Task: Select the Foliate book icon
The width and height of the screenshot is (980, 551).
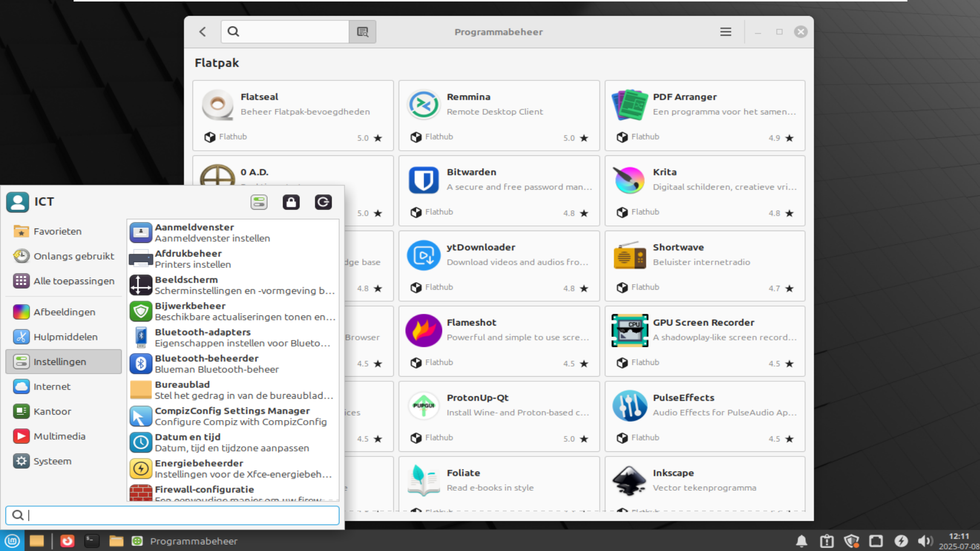Action: point(424,480)
